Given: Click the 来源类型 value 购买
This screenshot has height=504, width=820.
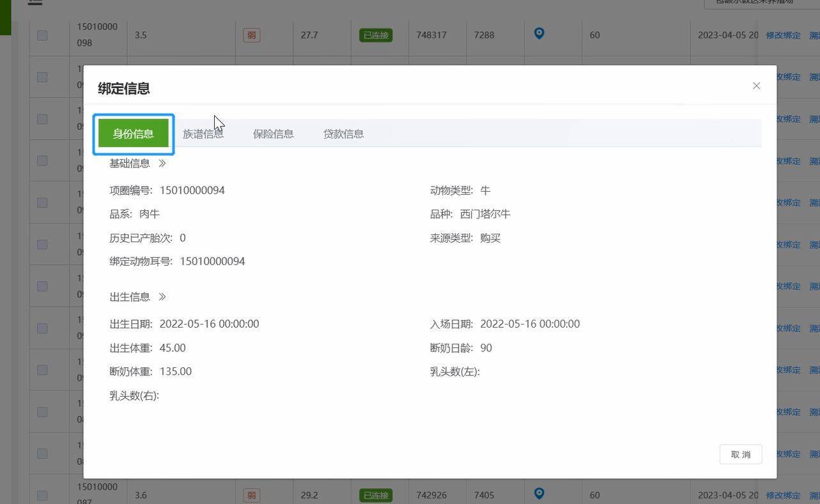Looking at the screenshot, I should click(x=490, y=238).
